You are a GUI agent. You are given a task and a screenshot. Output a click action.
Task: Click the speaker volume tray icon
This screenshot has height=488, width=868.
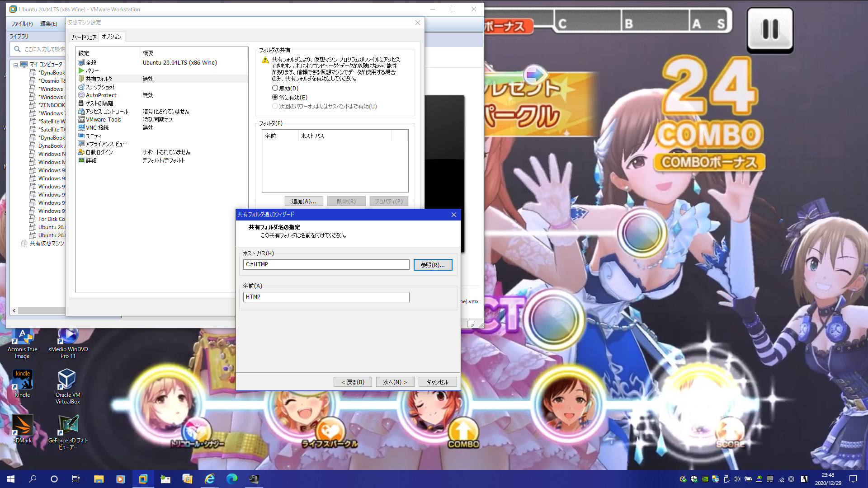[737, 479]
